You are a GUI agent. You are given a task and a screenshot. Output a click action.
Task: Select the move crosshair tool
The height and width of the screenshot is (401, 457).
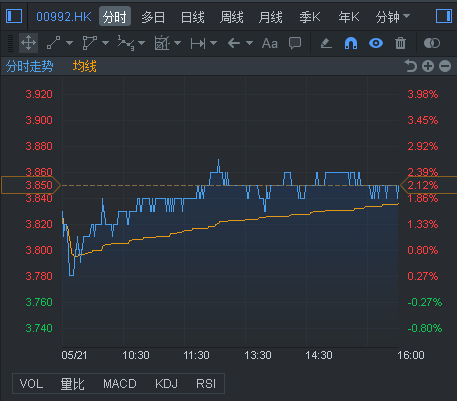click(28, 43)
